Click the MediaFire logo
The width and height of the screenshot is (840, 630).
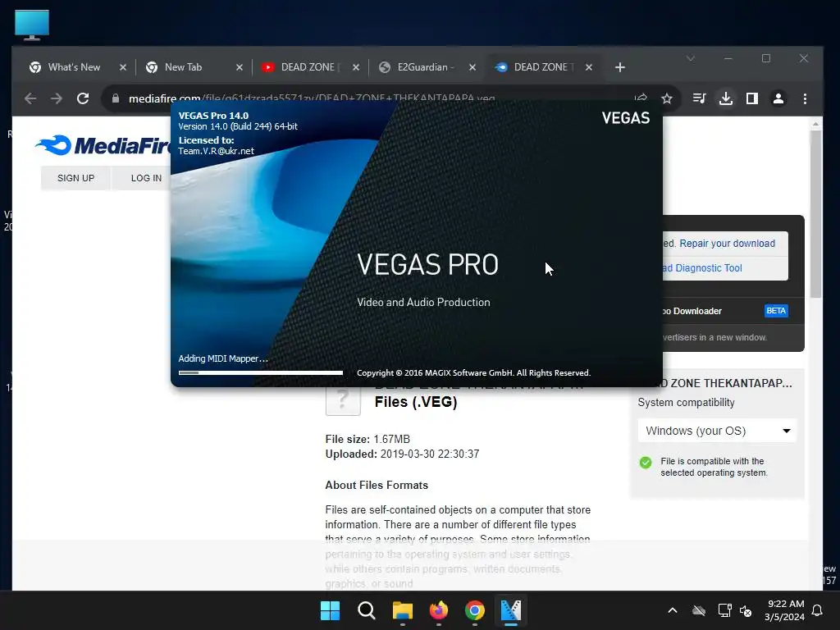pyautogui.click(x=103, y=145)
